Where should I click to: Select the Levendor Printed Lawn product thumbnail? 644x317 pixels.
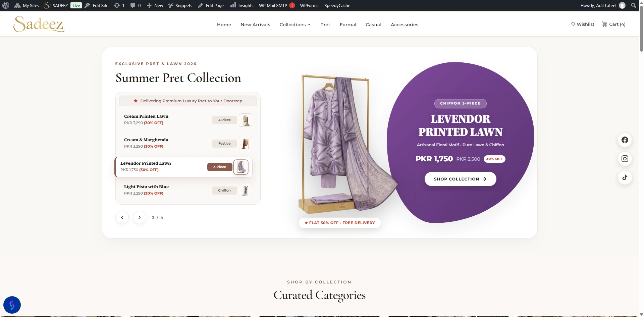(241, 167)
